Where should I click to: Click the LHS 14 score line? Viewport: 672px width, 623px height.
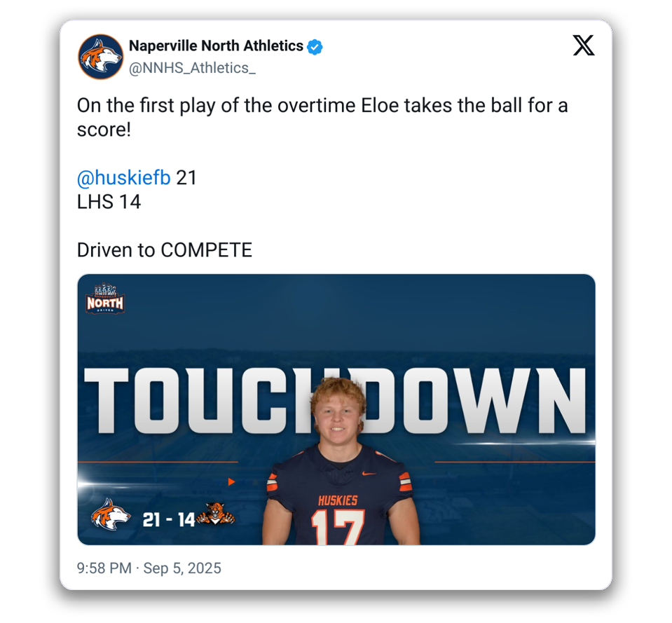[x=109, y=202]
